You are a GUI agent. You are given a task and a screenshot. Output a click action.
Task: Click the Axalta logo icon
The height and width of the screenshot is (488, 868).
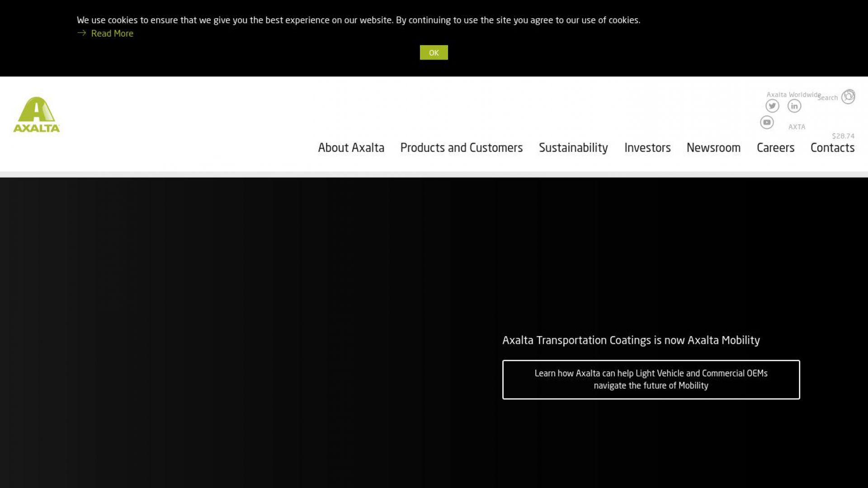coord(36,114)
